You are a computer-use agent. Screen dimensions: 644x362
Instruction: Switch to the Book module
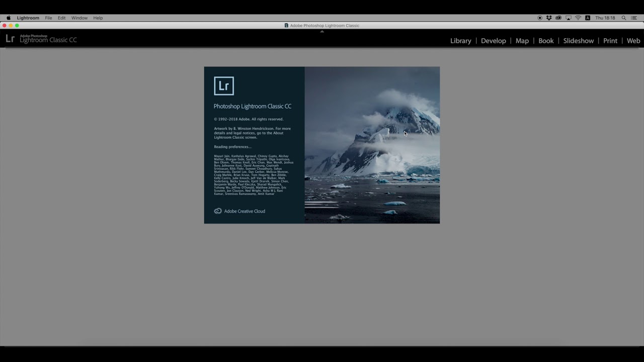click(546, 41)
